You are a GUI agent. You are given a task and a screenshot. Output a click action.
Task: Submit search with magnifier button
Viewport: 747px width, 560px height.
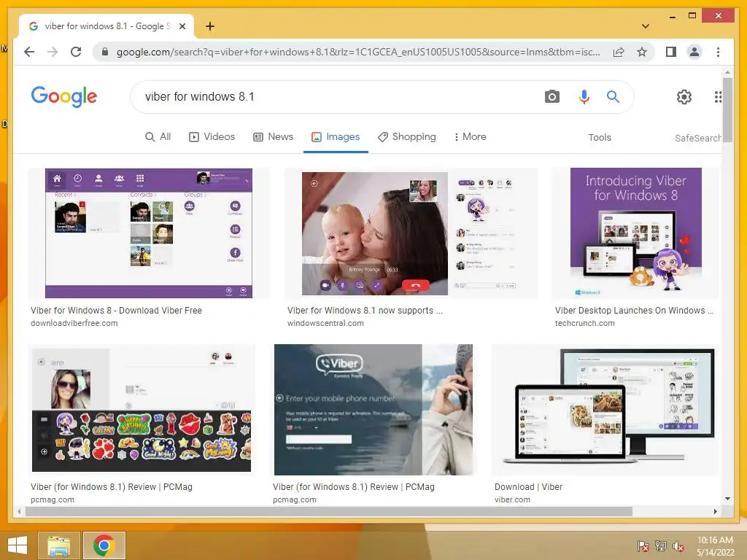613,97
